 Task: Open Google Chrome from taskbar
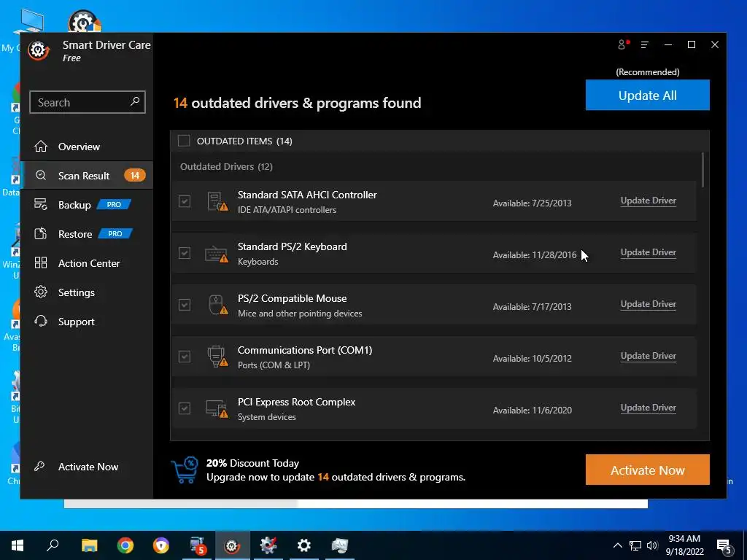click(125, 545)
